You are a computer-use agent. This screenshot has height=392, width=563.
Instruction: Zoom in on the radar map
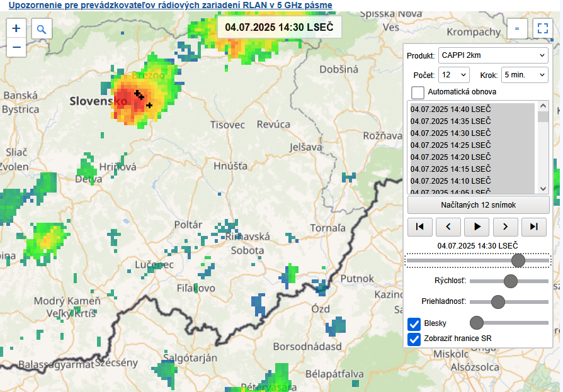16,28
